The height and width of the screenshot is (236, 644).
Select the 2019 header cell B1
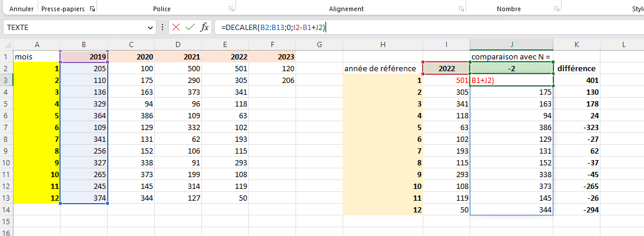click(x=84, y=56)
